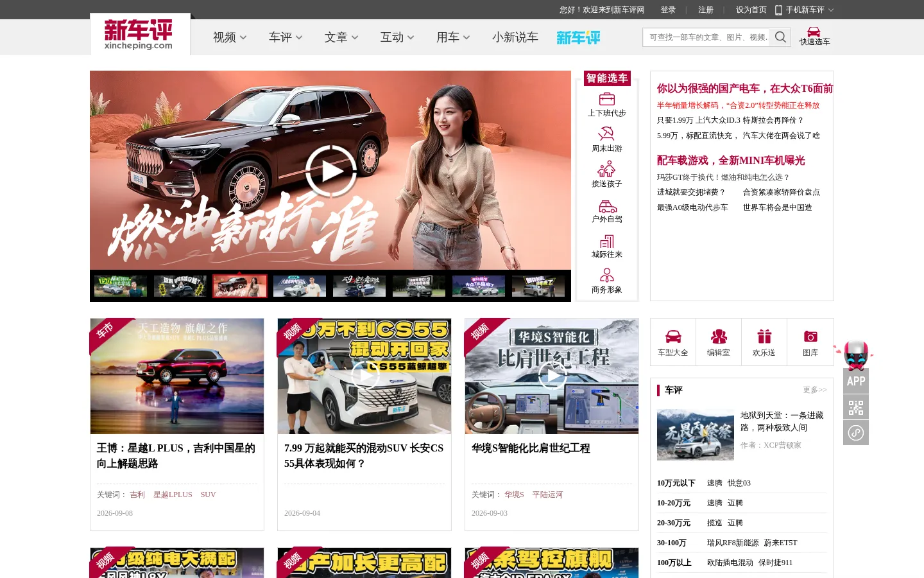Click 10万元以下 price range
Image resolution: width=924 pixels, height=578 pixels.
(676, 483)
